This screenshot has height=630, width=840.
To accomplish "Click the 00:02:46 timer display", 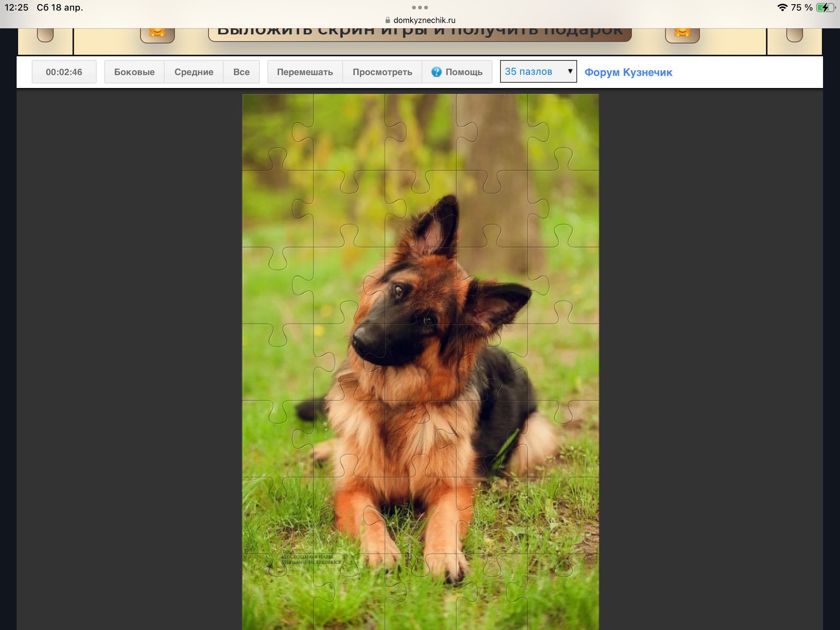I will 64,72.
